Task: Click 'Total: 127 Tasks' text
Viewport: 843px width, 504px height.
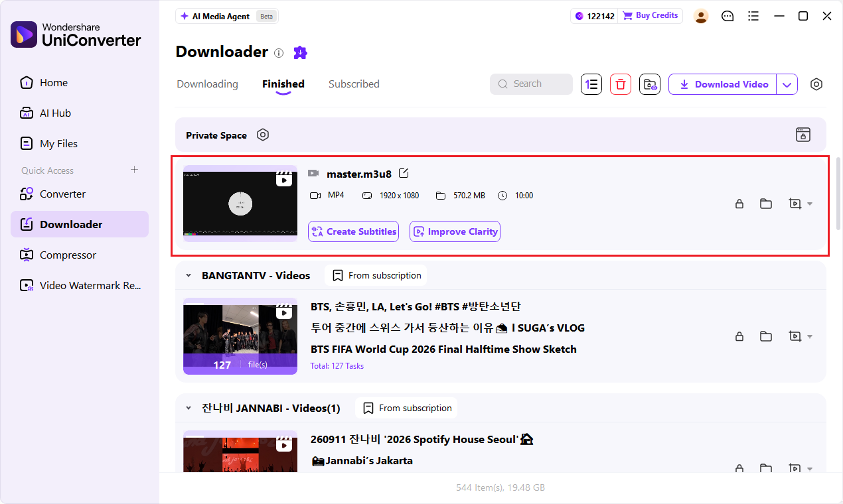Action: tap(337, 365)
